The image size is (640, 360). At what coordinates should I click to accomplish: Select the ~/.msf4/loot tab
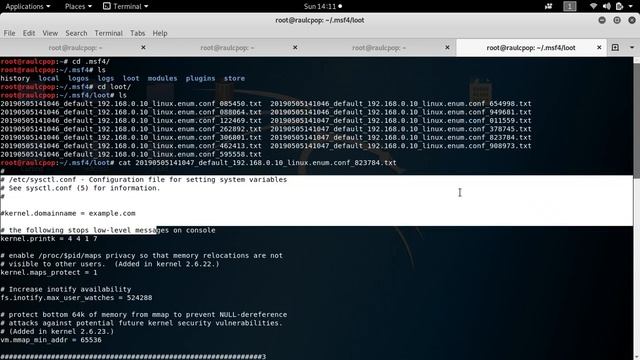point(531,48)
